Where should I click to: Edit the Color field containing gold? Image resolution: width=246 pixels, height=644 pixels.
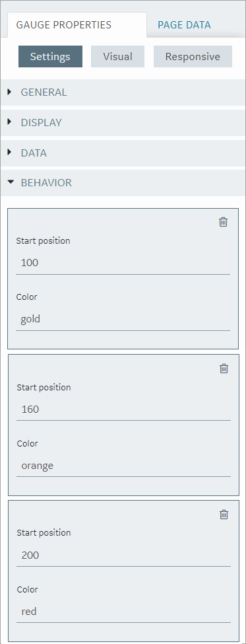pos(123,319)
